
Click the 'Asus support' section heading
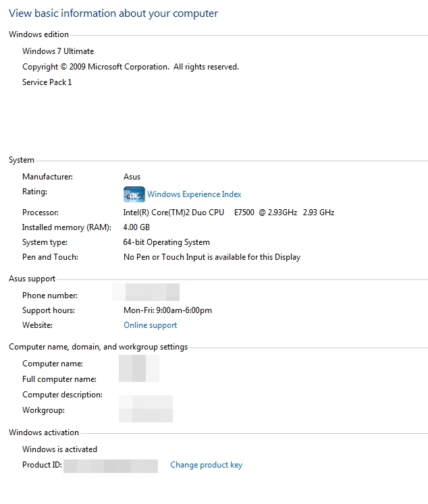[x=32, y=279]
